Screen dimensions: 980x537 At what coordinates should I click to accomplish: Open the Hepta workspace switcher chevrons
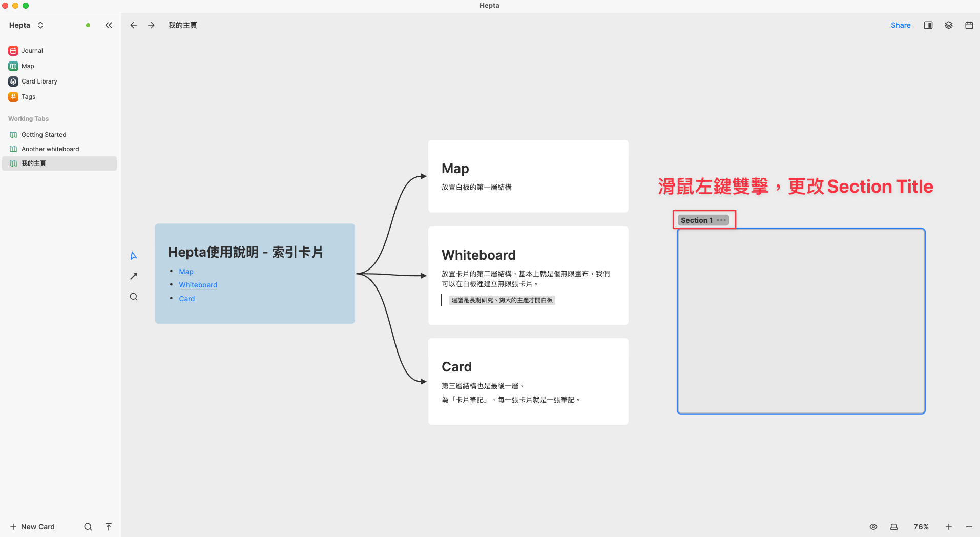(x=40, y=25)
